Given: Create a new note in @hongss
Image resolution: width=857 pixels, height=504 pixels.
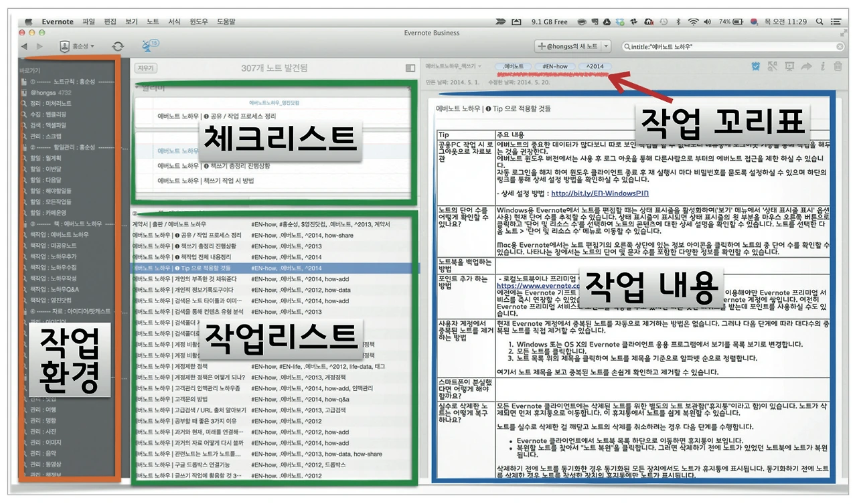Looking at the screenshot, I should point(568,46).
